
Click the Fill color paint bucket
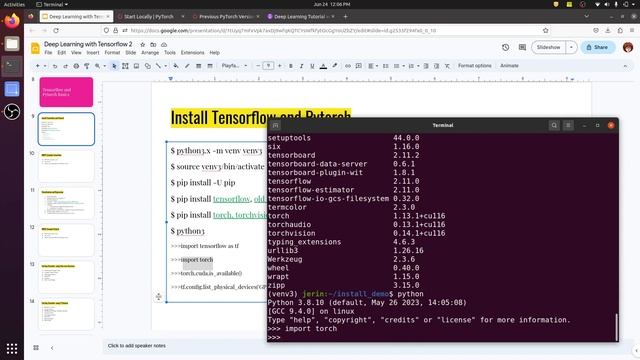pyautogui.click(x=176, y=66)
